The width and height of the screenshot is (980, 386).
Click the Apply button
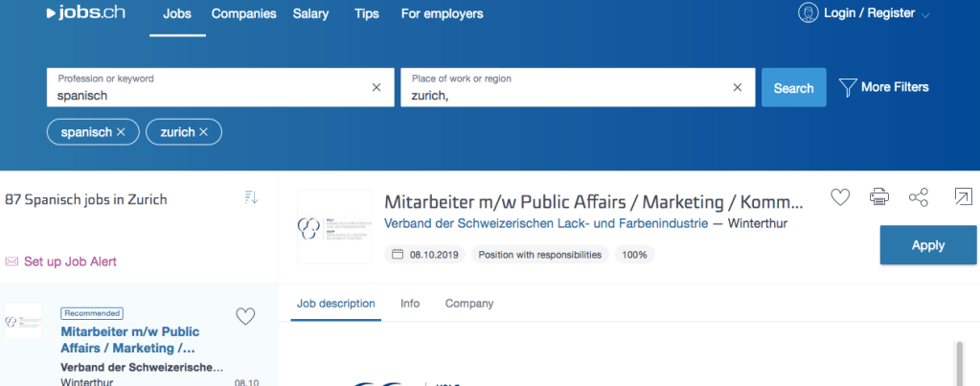927,245
